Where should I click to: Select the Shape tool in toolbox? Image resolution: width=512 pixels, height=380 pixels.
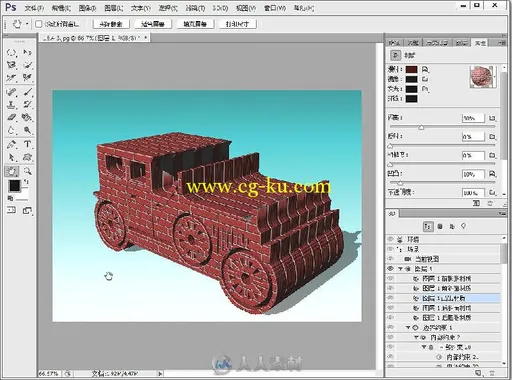click(x=27, y=157)
